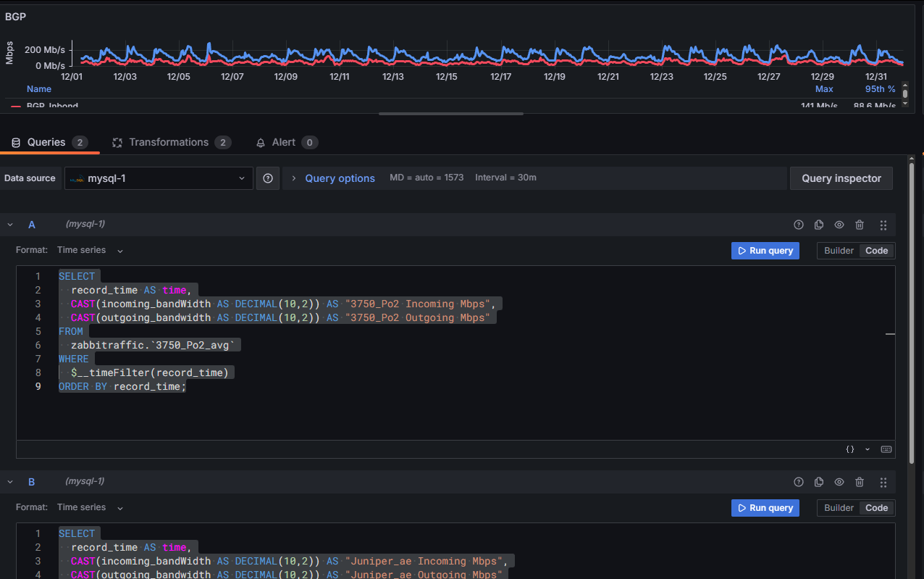Open the Format dropdown of query A
Image resolution: width=924 pixels, height=579 pixels.
tap(90, 250)
